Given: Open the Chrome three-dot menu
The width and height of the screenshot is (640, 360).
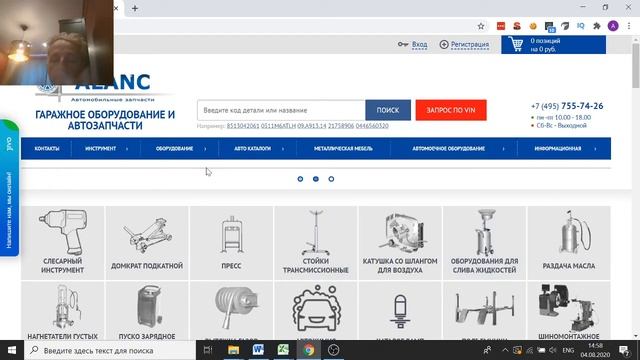Looking at the screenshot, I should pyautogui.click(x=629, y=26).
